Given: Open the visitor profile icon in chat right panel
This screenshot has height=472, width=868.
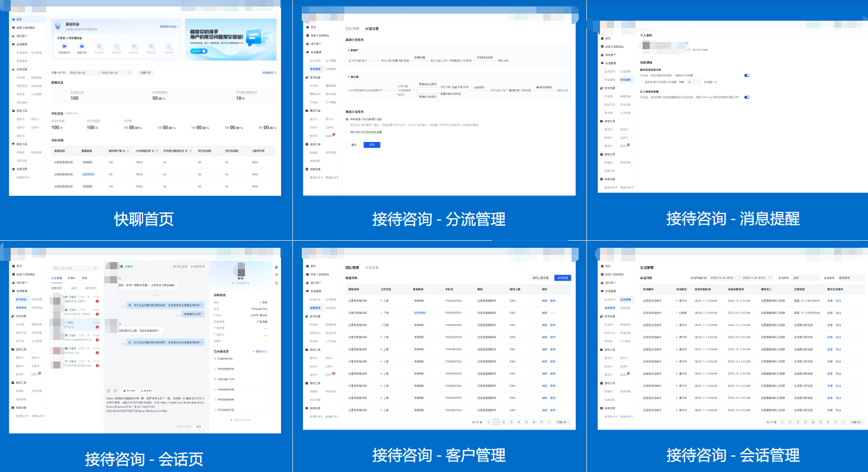Looking at the screenshot, I should click(276, 267).
